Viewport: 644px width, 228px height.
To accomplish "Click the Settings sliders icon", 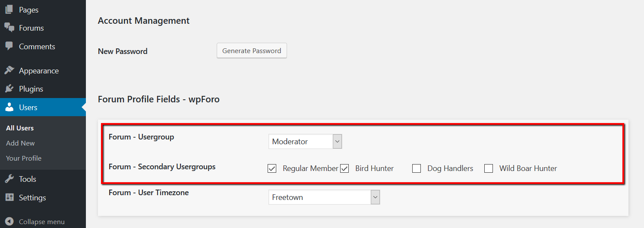I will coord(9,197).
